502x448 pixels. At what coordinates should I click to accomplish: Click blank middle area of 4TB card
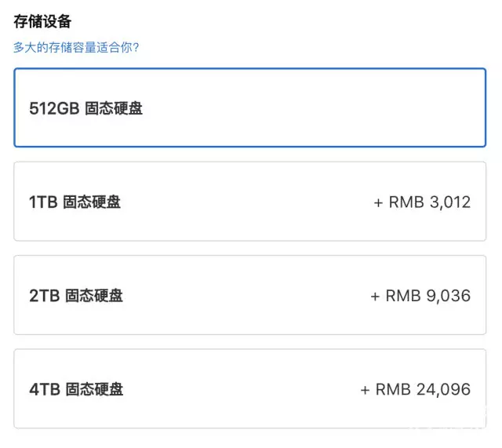(x=242, y=389)
